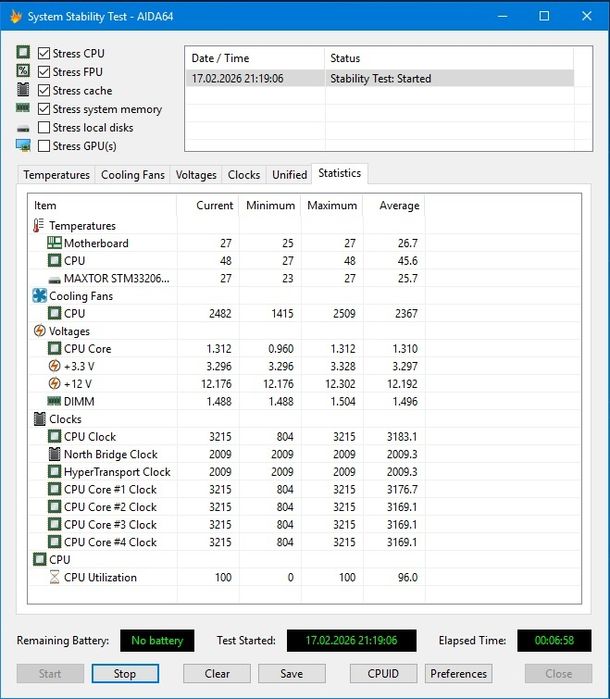Click the Cooling Fans CPU row value 2482
Viewport: 610px width, 699px height.
tap(220, 314)
